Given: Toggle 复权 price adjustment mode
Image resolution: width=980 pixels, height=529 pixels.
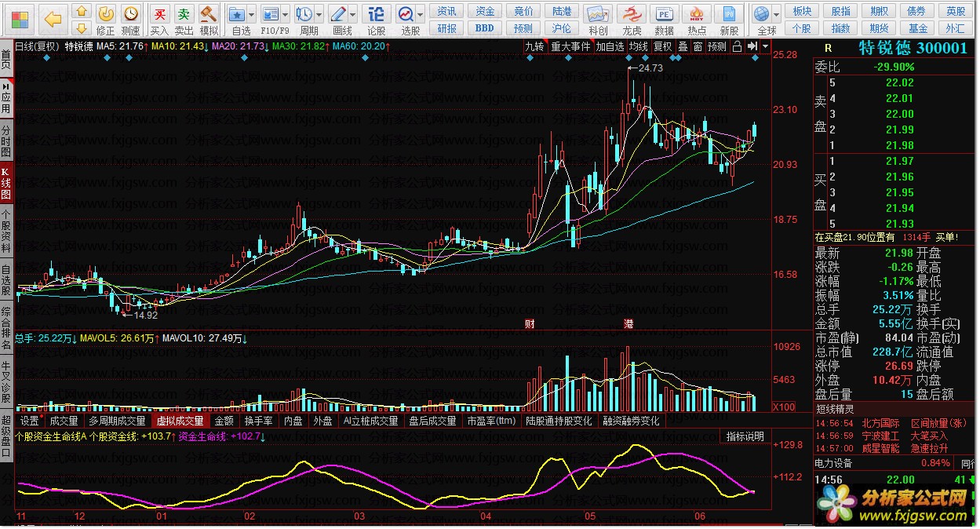Looking at the screenshot, I should coord(663,46).
